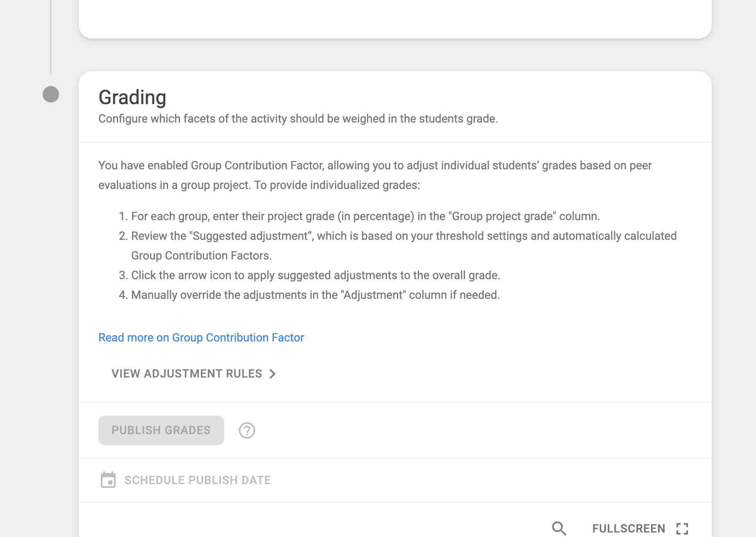Click the previous section card above Grading
756x537 pixels.
click(395, 19)
